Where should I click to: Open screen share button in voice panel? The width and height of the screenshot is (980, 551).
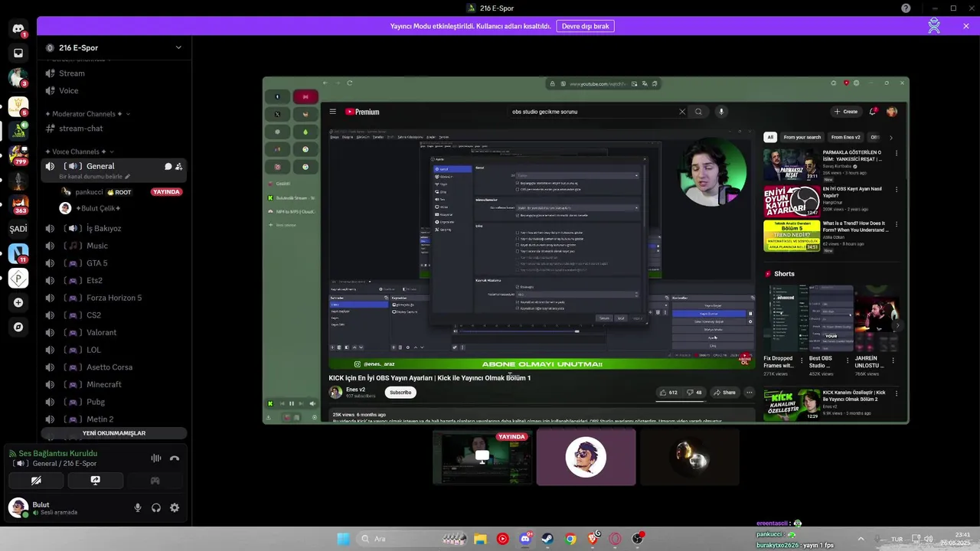95,481
